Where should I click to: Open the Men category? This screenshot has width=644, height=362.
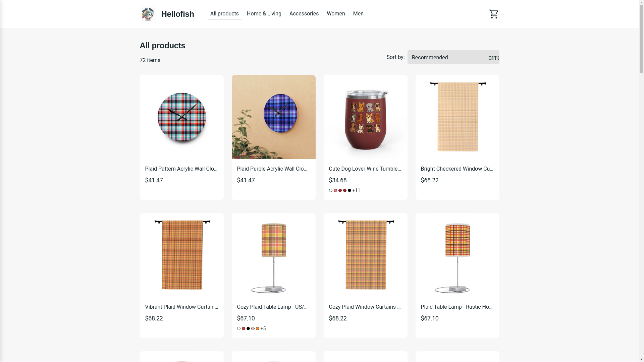click(x=358, y=14)
